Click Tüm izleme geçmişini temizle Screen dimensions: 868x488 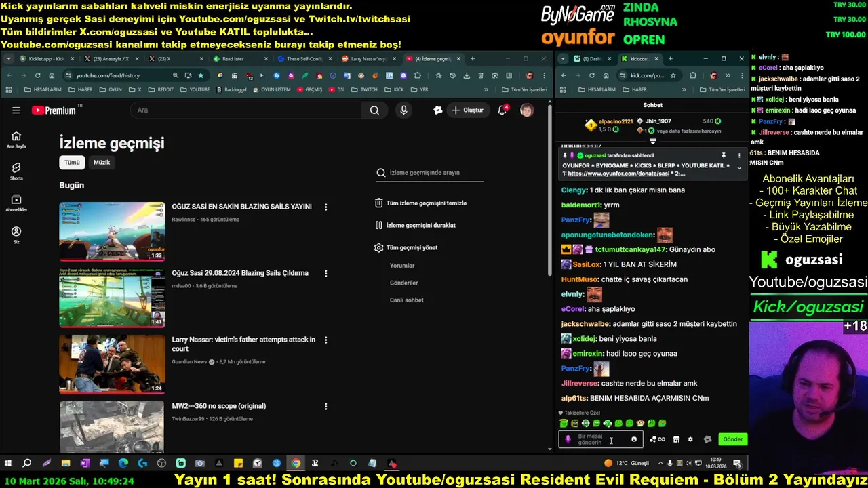click(x=420, y=203)
